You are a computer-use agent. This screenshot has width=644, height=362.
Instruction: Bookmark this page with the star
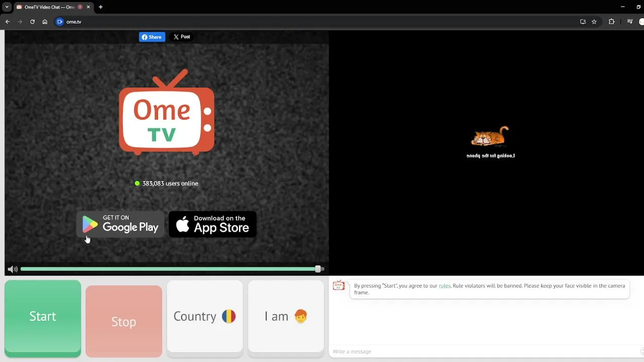click(594, 22)
